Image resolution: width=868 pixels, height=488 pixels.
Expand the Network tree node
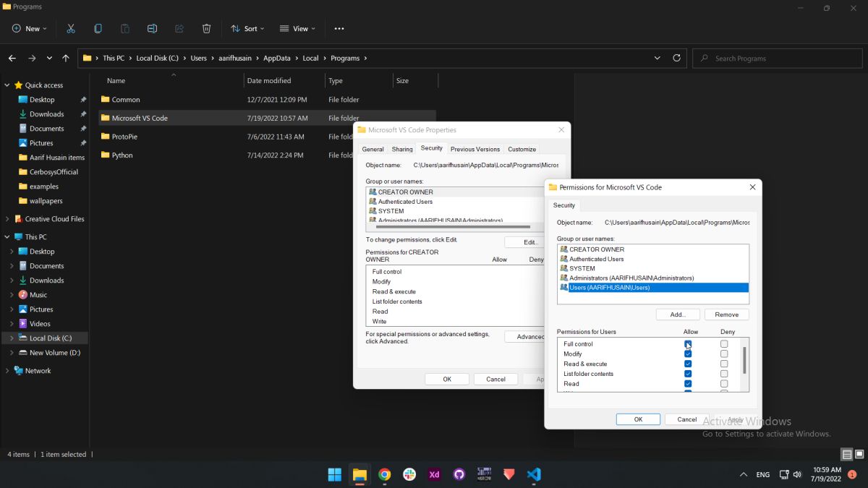pyautogui.click(x=7, y=370)
